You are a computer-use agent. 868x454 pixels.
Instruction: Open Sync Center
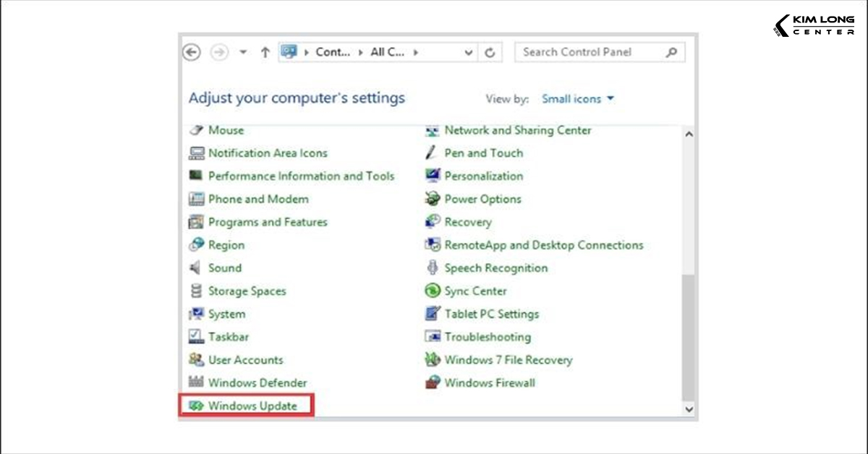(477, 291)
